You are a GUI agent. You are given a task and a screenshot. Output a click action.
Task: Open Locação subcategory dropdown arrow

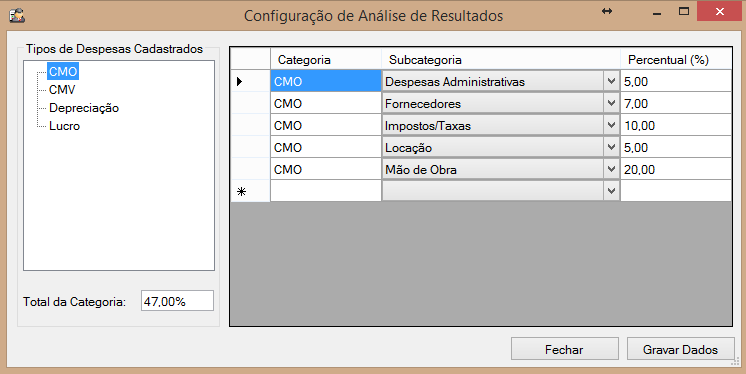(x=611, y=148)
